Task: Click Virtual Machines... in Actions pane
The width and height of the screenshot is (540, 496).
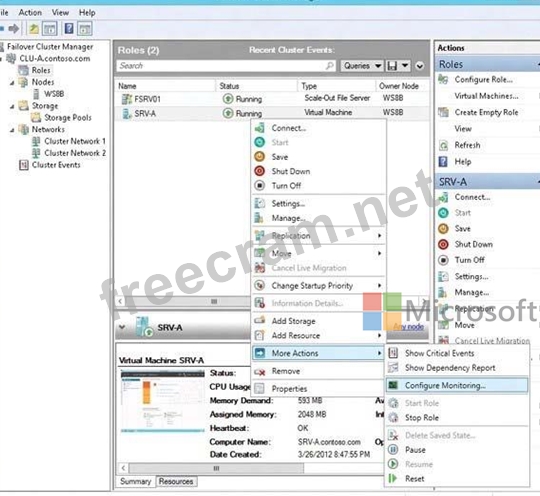Action: 486,96
